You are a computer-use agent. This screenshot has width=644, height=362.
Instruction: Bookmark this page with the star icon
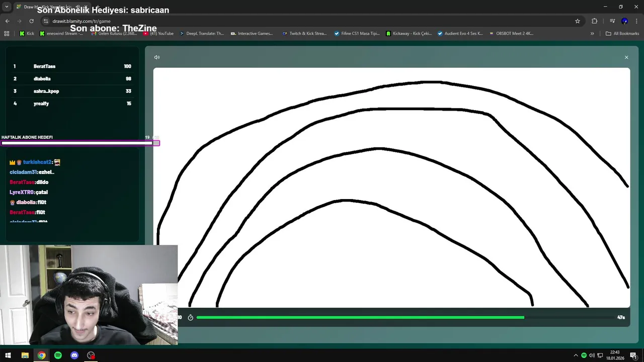[x=578, y=21]
